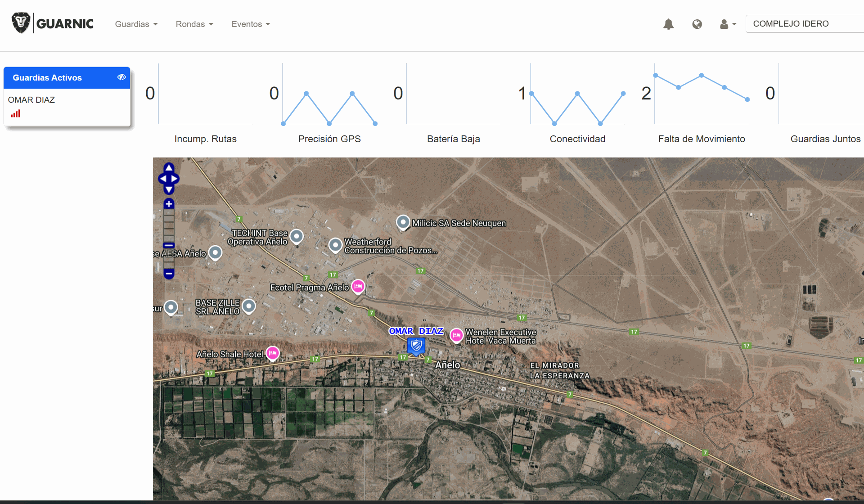Select OMAR DIAZ in active guards list
This screenshot has width=864, height=504.
point(31,100)
